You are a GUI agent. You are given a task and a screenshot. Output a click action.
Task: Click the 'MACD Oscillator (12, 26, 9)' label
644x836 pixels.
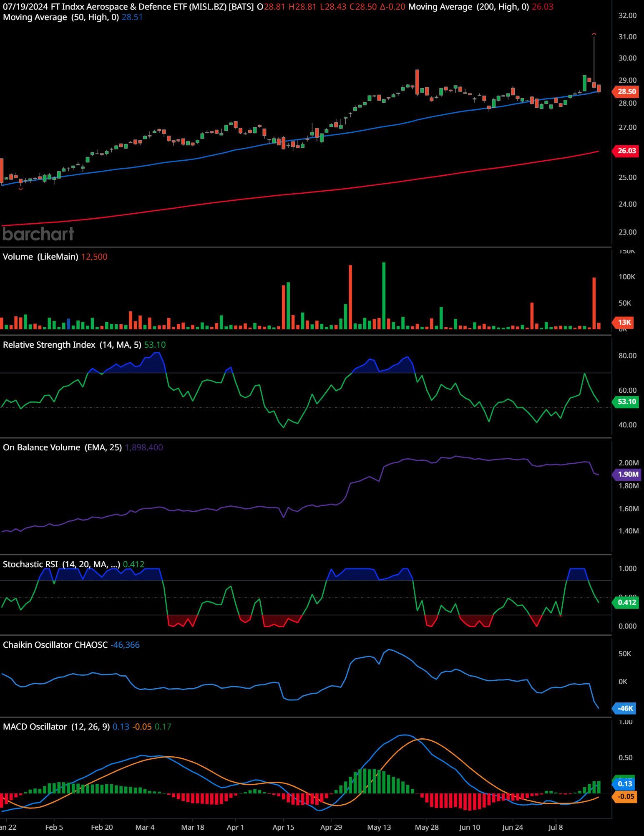click(56, 727)
